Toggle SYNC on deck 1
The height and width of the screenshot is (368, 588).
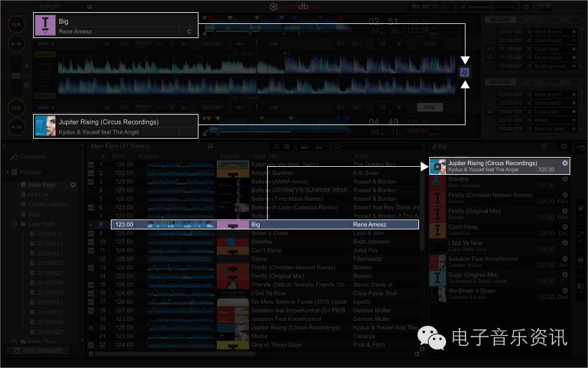pyautogui.click(x=430, y=44)
